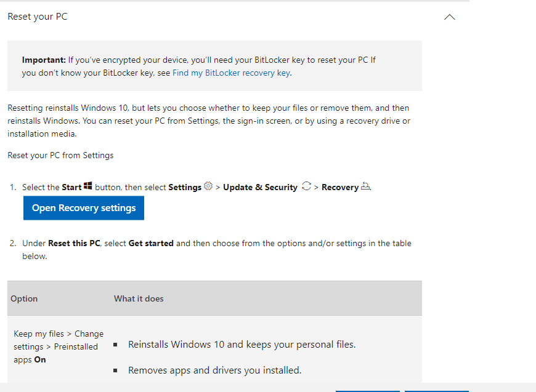The width and height of the screenshot is (536, 392).
Task: Click the Windows Start logo icon
Action: [88, 186]
